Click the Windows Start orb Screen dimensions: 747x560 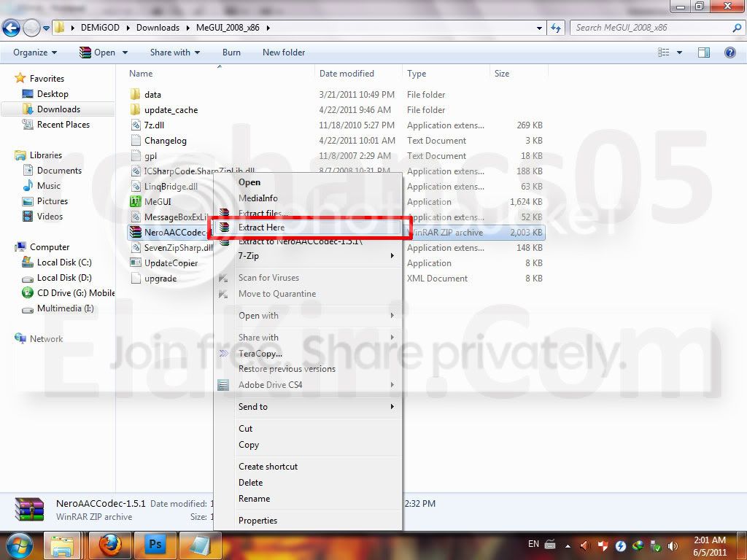pyautogui.click(x=19, y=545)
